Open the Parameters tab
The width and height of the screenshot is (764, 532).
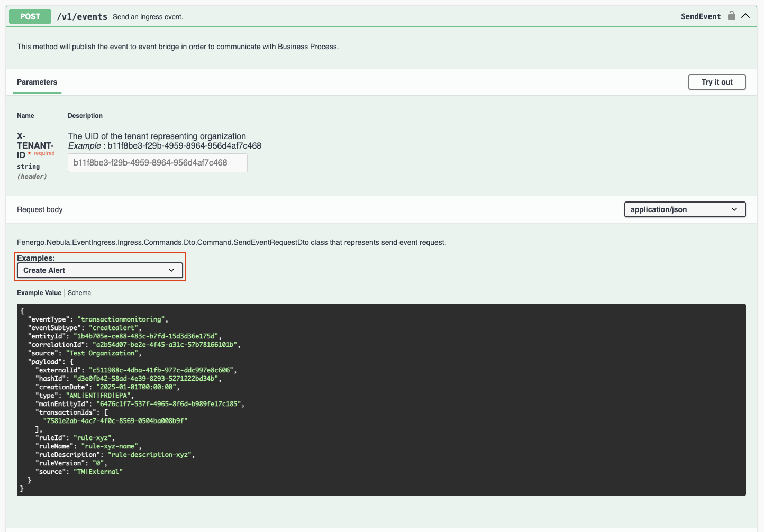pyautogui.click(x=37, y=82)
